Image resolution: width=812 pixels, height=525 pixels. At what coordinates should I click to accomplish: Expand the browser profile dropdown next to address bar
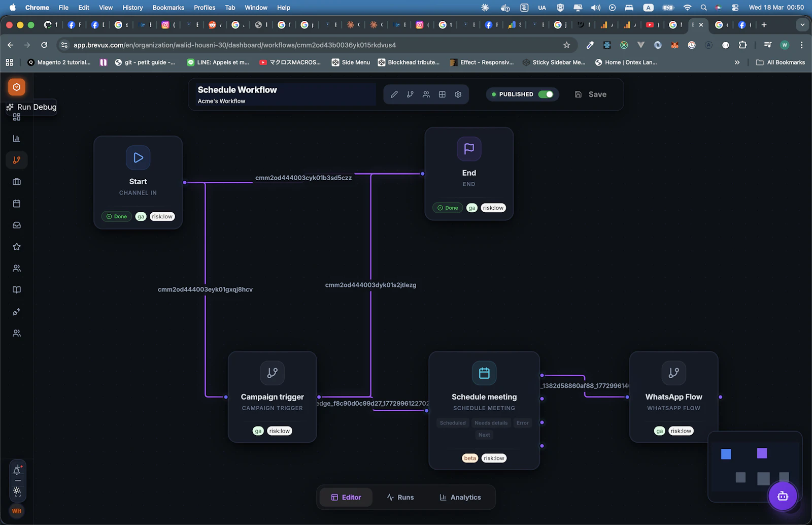click(785, 45)
